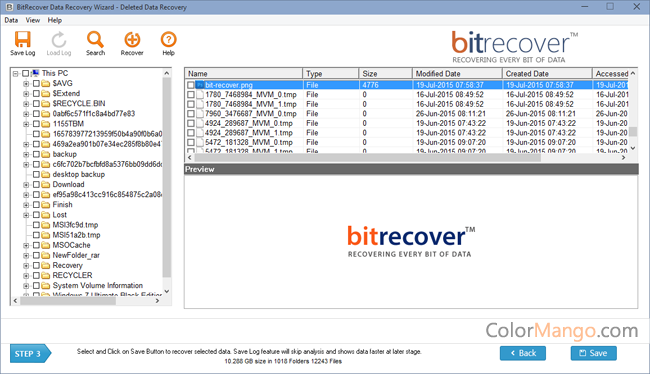Click the Save button
This screenshot has height=374, width=650.
coord(594,353)
